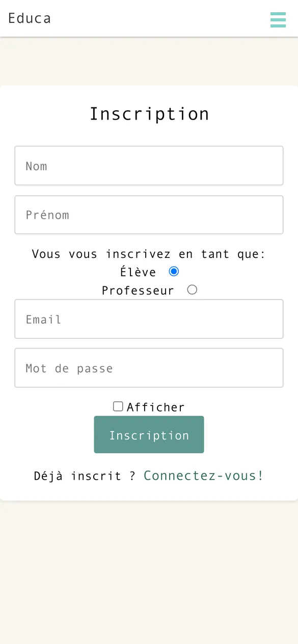Focus the Prénom input field
This screenshot has width=298, height=644.
[x=149, y=215]
